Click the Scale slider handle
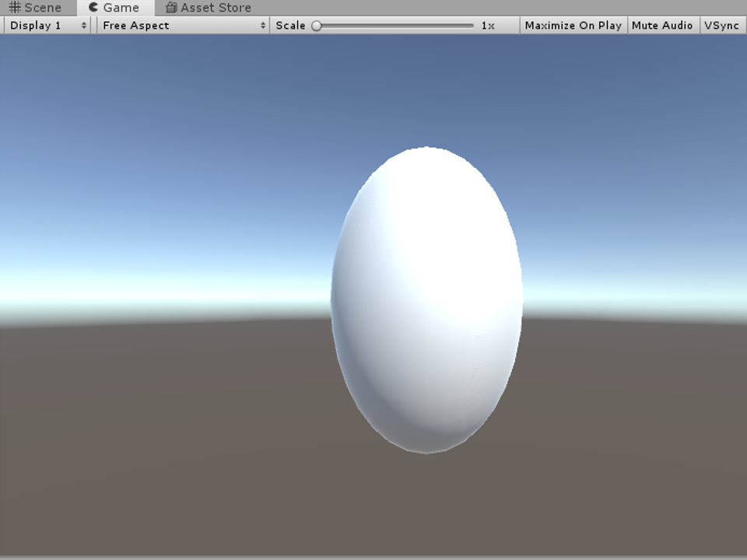The height and width of the screenshot is (560, 747). (317, 26)
